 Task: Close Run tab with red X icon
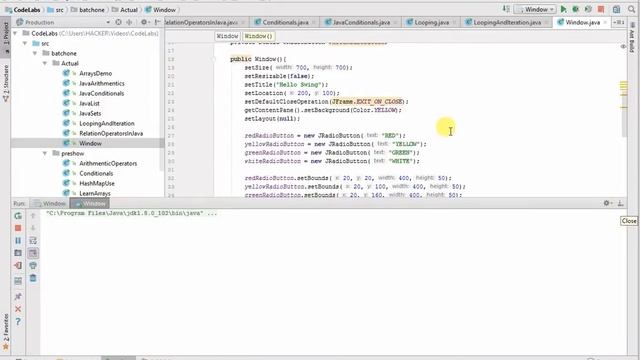tap(18, 309)
